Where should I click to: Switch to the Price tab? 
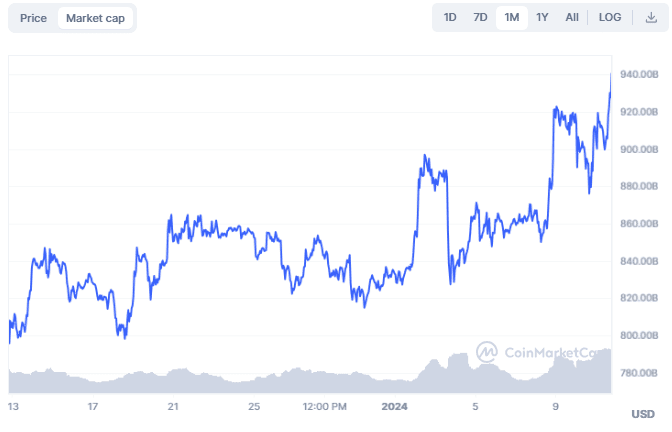(33, 18)
